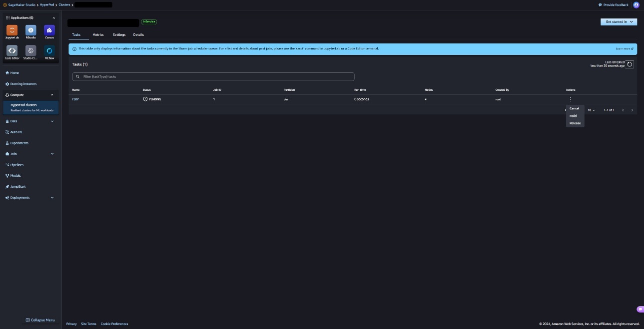Screen dimensions: 644x329
Task: Click the purple chat bubble icon
Action: [x=641, y=309]
